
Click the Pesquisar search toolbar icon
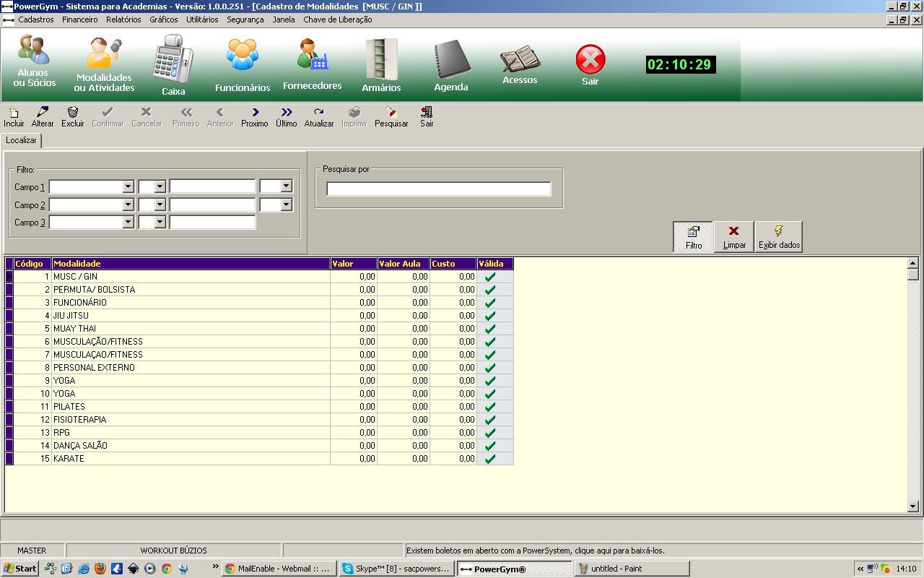(x=391, y=117)
